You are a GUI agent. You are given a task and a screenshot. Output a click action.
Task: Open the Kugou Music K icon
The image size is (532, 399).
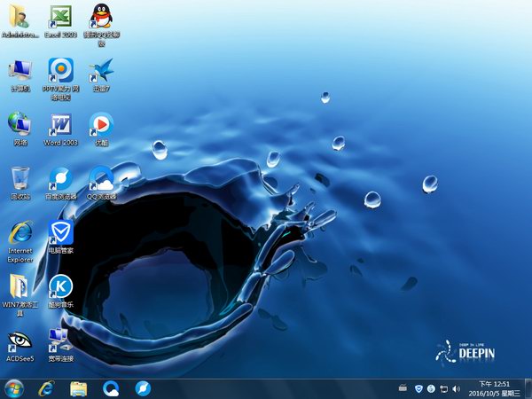coord(60,286)
